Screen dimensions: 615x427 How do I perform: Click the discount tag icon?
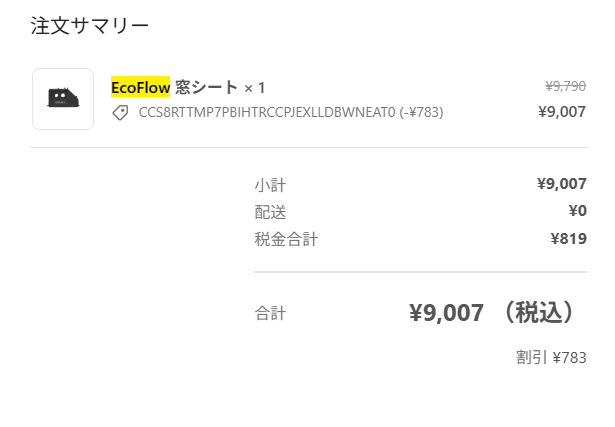(x=120, y=113)
